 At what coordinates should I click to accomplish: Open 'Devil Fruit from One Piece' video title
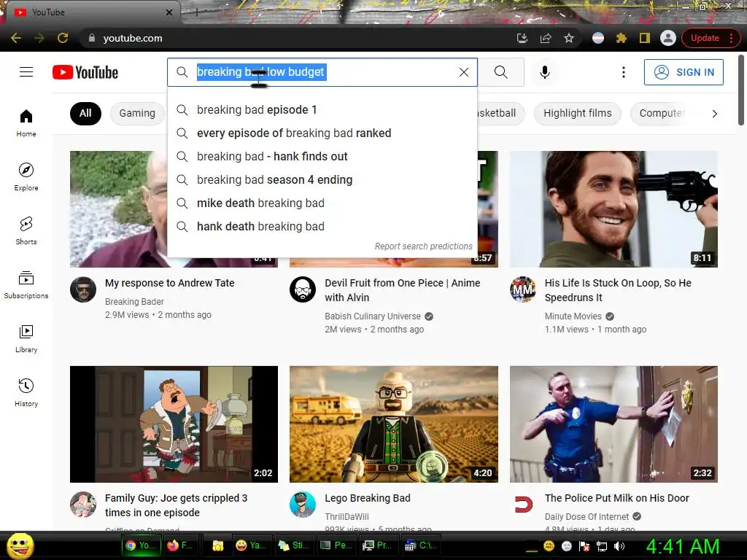point(402,290)
